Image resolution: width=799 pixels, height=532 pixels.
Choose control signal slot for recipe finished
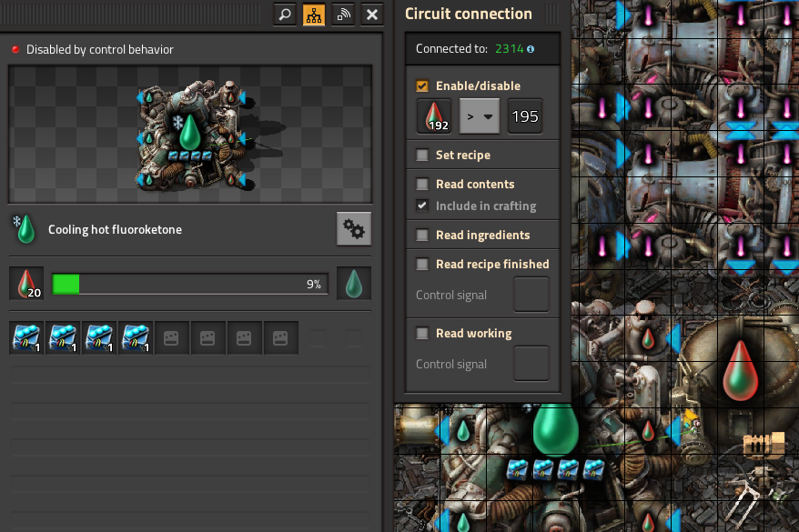click(x=531, y=295)
